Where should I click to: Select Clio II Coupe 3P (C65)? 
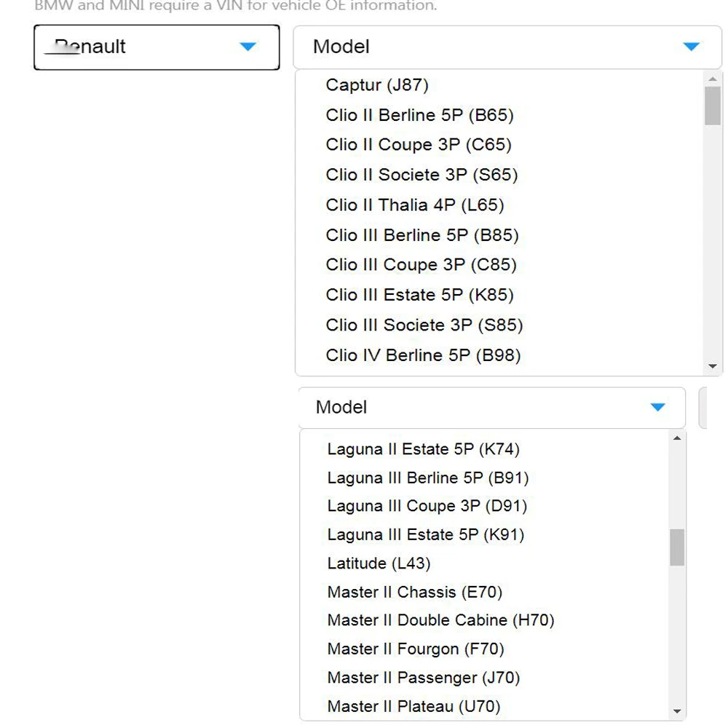point(419,145)
